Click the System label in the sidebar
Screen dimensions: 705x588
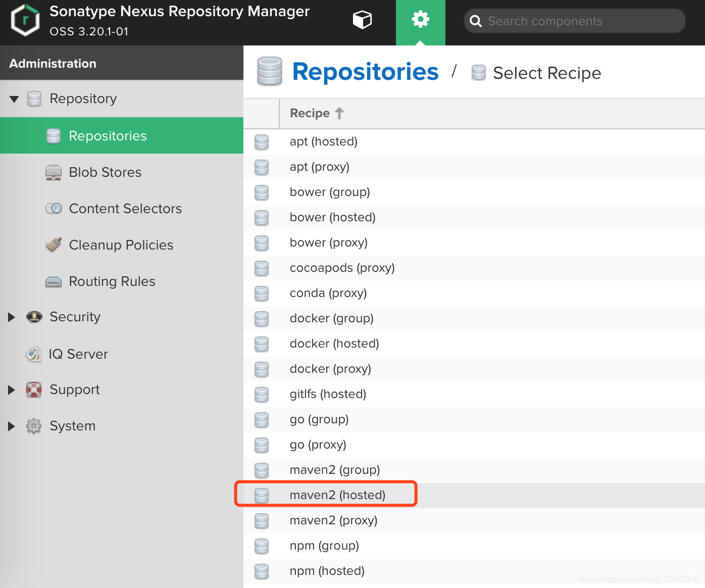(73, 426)
